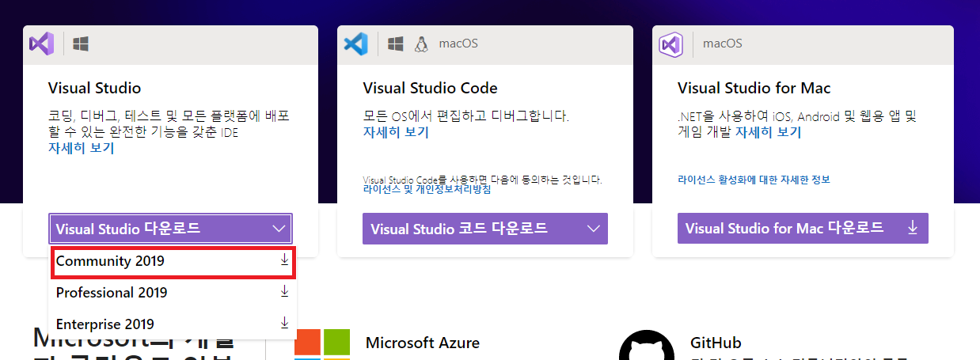The image size is (980, 360).
Task: Expand the Visual Studio 다운로드 dropdown
Action: (x=171, y=229)
